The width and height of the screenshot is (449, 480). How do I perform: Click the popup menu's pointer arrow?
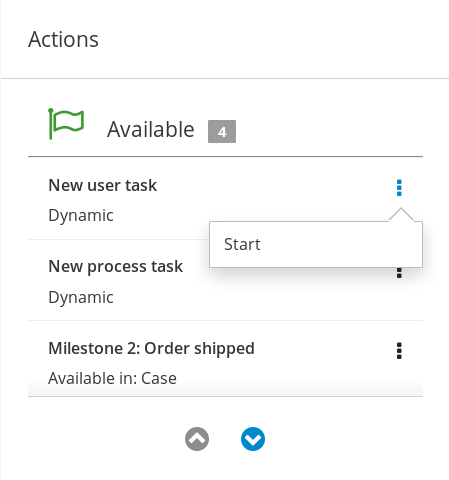[x=401, y=214]
